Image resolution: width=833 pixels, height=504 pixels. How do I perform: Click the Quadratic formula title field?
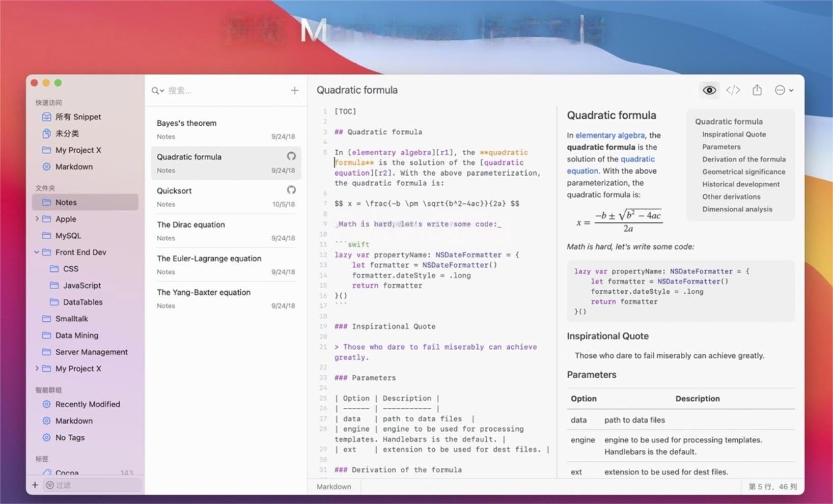click(x=357, y=90)
